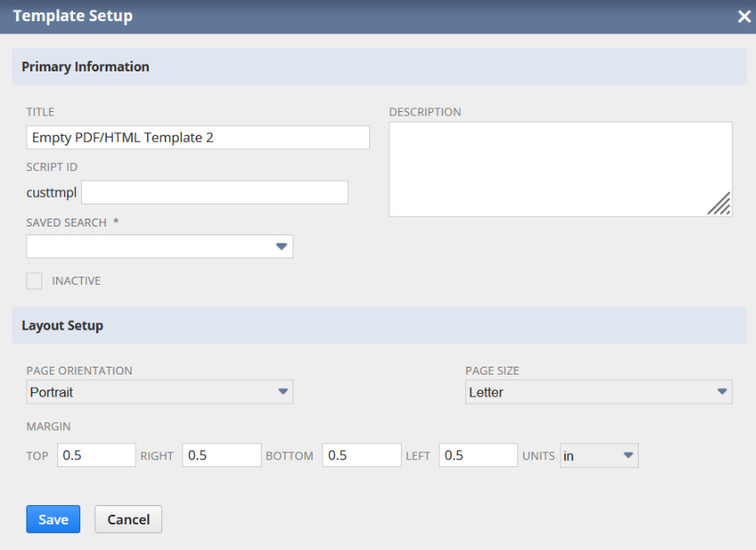This screenshot has width=756, height=550.
Task: Click the Portrait dropdown arrow icon
Action: click(x=282, y=391)
